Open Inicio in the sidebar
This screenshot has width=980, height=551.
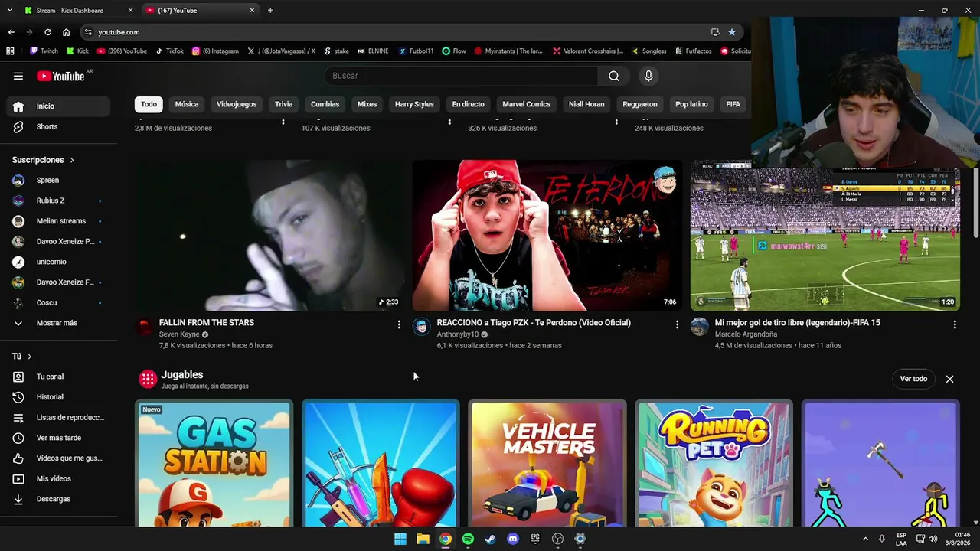coord(58,106)
